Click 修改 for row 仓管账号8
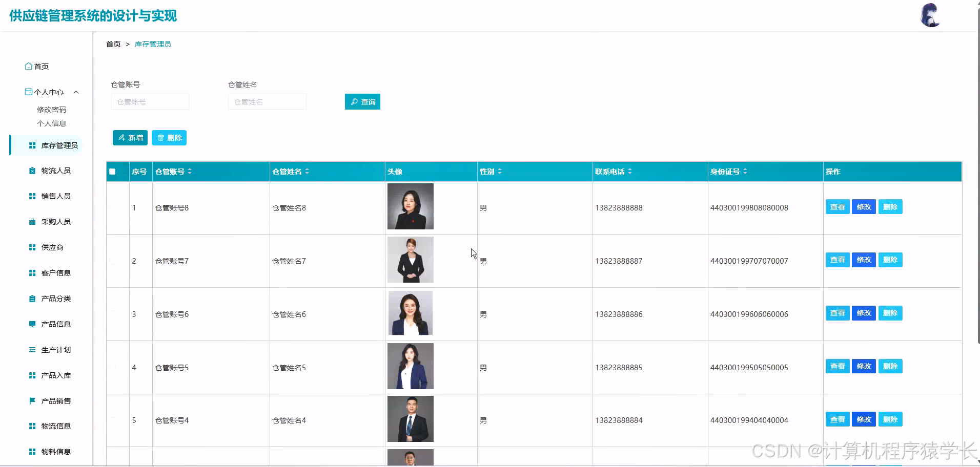The image size is (980, 467). [864, 207]
